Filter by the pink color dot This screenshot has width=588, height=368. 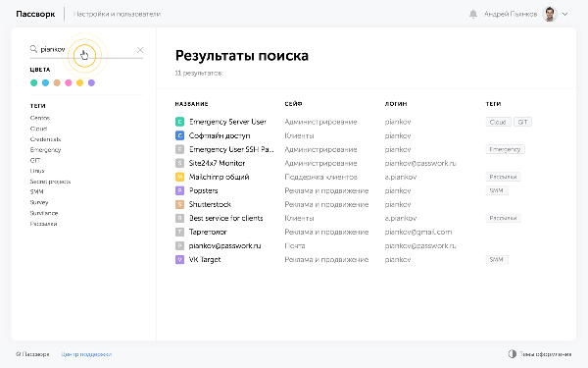click(69, 83)
